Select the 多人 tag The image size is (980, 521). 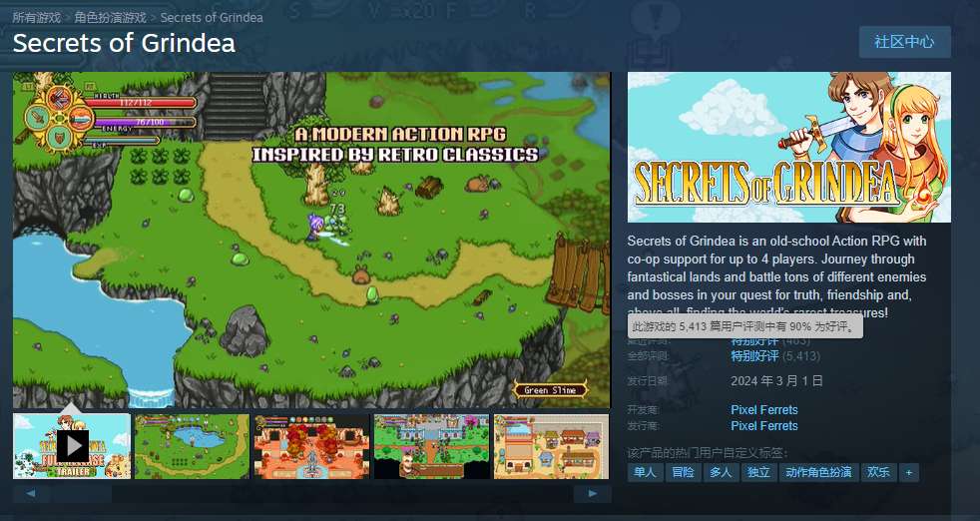[721, 472]
